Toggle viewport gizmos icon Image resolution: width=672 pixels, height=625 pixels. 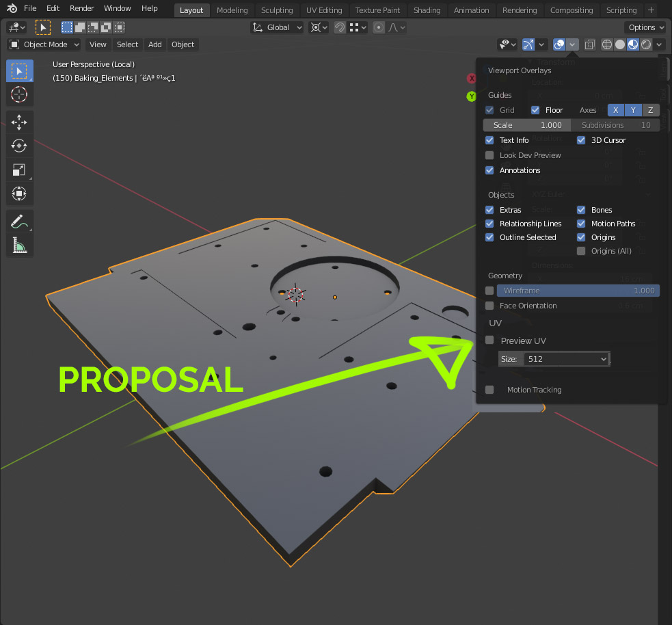[x=528, y=44]
